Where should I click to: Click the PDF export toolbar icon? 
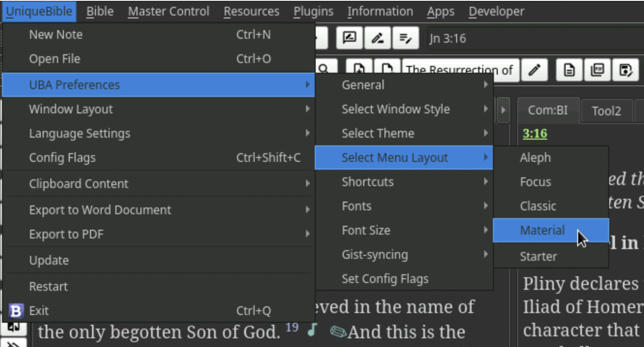point(598,70)
